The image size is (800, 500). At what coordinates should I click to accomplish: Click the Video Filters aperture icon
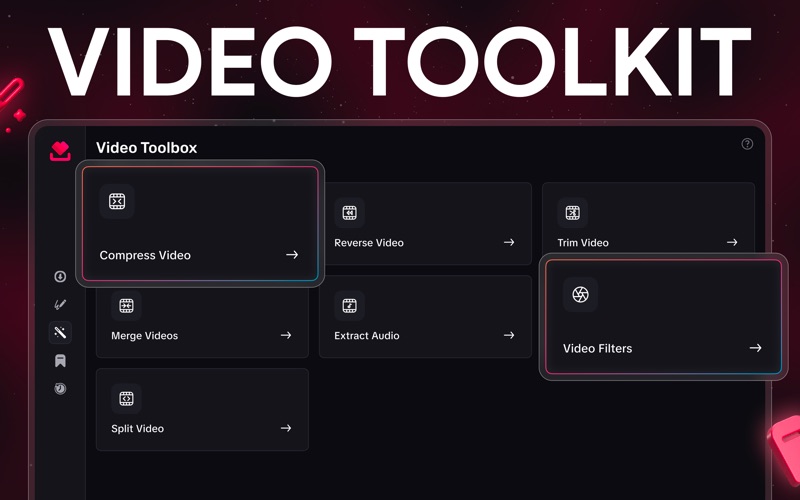point(581,294)
